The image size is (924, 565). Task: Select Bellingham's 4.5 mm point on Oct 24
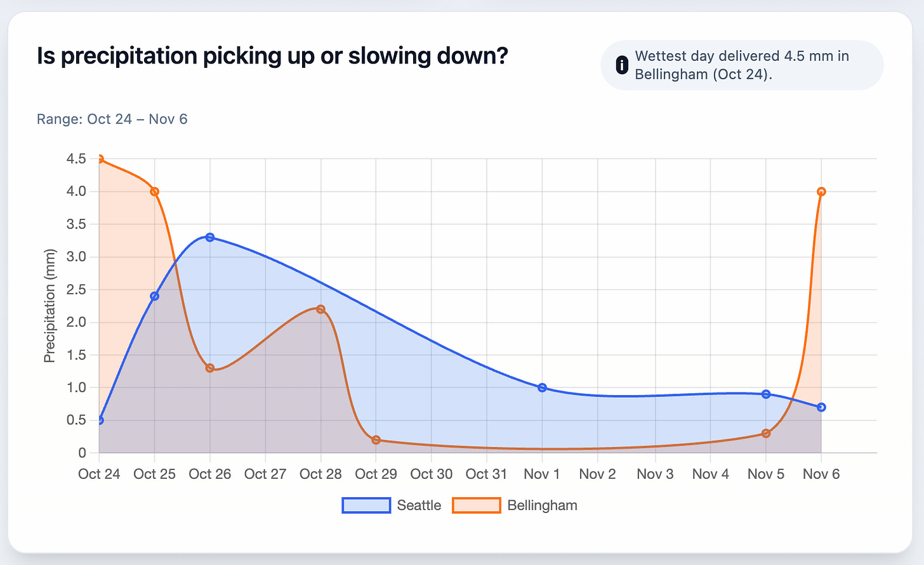point(100,159)
